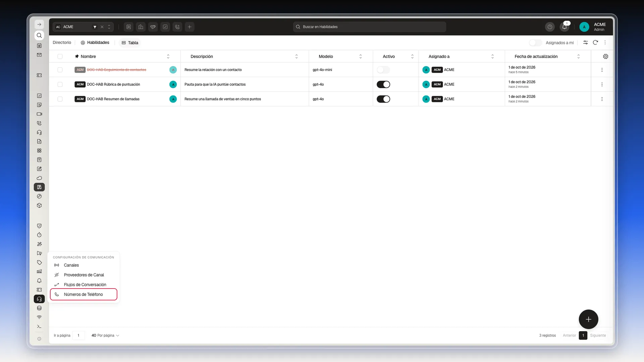Check the select-all checkbox in table header
This screenshot has height=362, width=644.
coord(60,56)
